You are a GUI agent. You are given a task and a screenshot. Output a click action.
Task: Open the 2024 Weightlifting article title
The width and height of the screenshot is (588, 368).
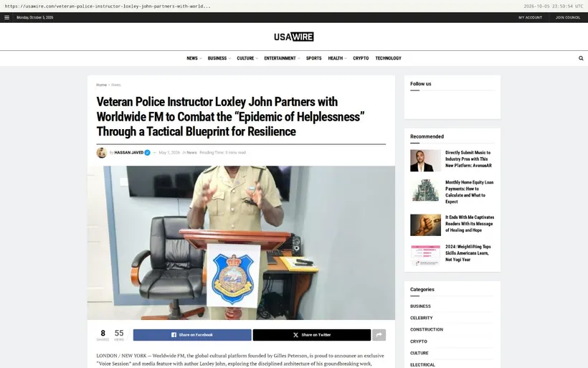(468, 253)
